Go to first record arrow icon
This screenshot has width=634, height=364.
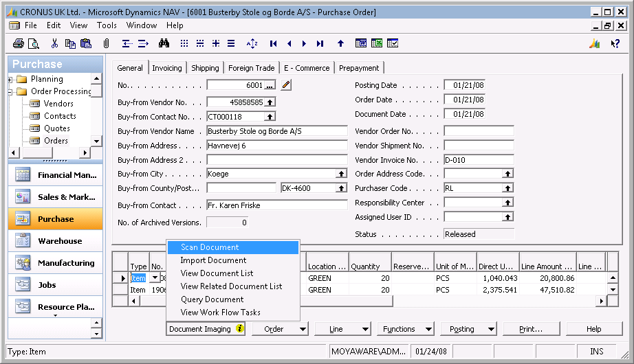tap(273, 44)
